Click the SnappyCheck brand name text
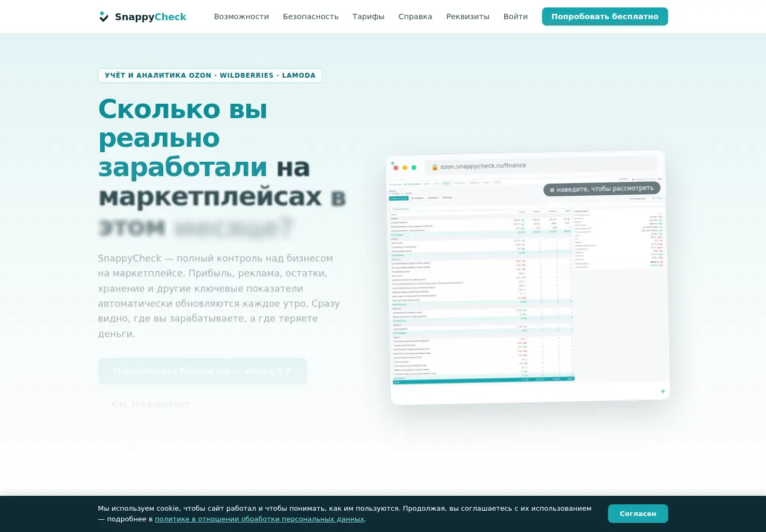The image size is (766, 532). click(x=151, y=16)
